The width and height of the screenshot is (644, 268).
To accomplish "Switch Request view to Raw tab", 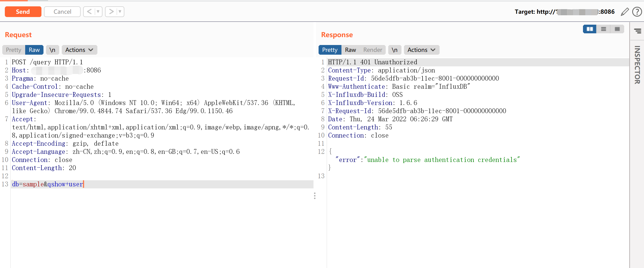I will point(34,50).
